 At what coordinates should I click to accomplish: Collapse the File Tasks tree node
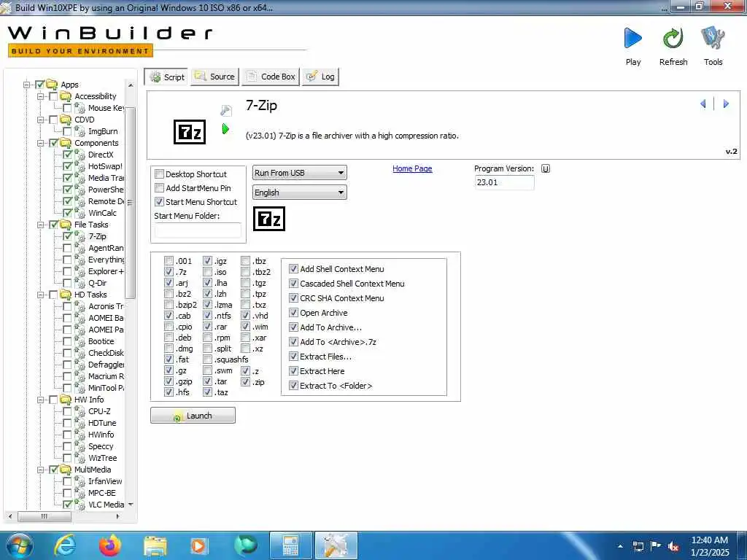pos(41,225)
